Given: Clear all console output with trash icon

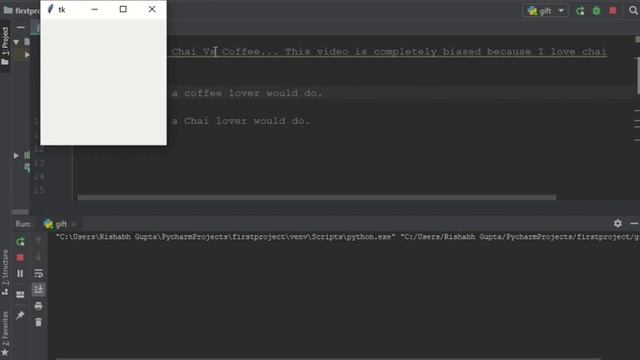Looking at the screenshot, I should coord(38,322).
